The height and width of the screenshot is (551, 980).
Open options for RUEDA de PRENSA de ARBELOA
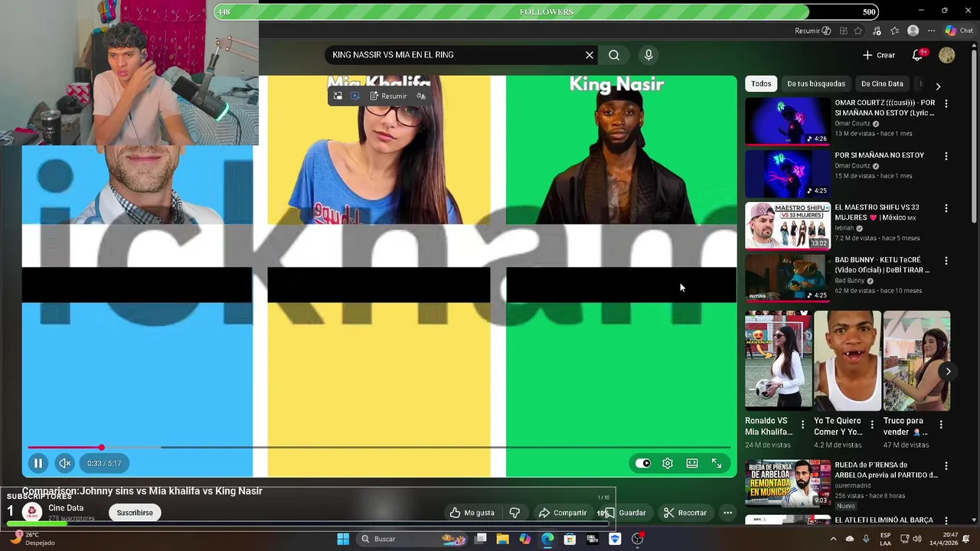tap(946, 465)
